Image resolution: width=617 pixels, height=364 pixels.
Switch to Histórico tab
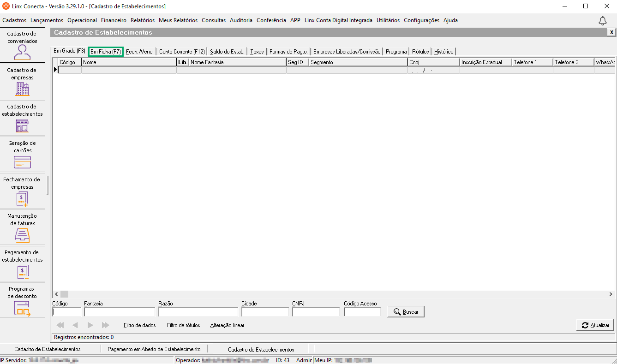[x=444, y=52]
